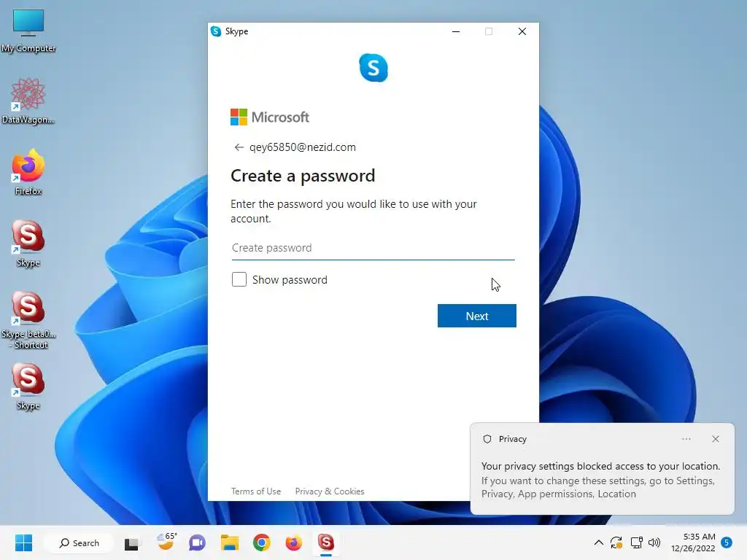This screenshot has width=747, height=560.
Task: Open File Explorer from the taskbar
Action: click(230, 542)
